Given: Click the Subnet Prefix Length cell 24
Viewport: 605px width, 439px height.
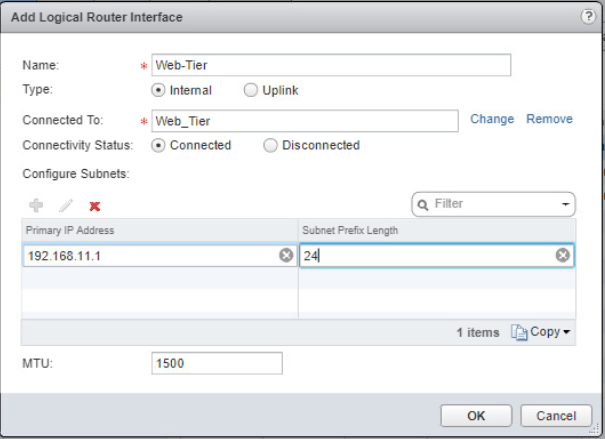Looking at the screenshot, I should [x=437, y=255].
